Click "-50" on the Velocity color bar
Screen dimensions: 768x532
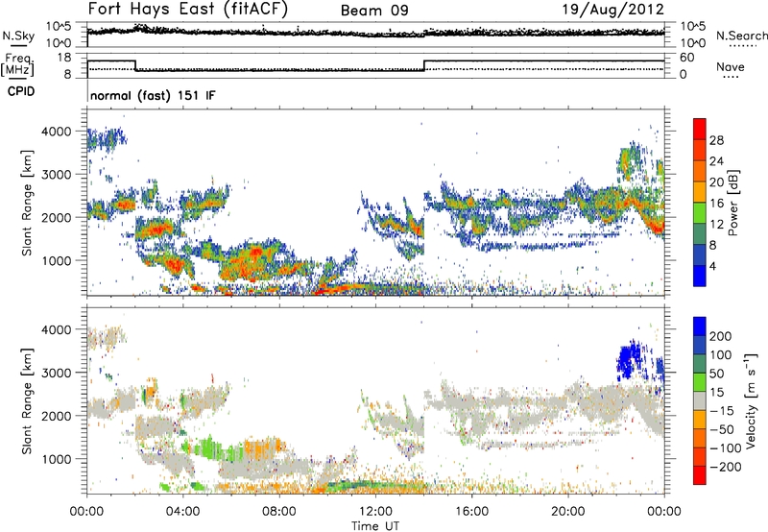(x=722, y=429)
